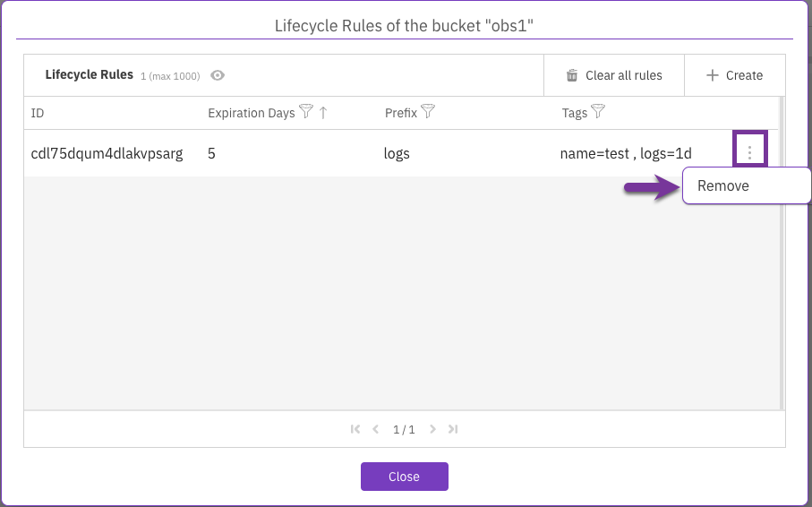Close the Lifecycle Rules dialog
This screenshot has height=507, width=812.
point(404,477)
